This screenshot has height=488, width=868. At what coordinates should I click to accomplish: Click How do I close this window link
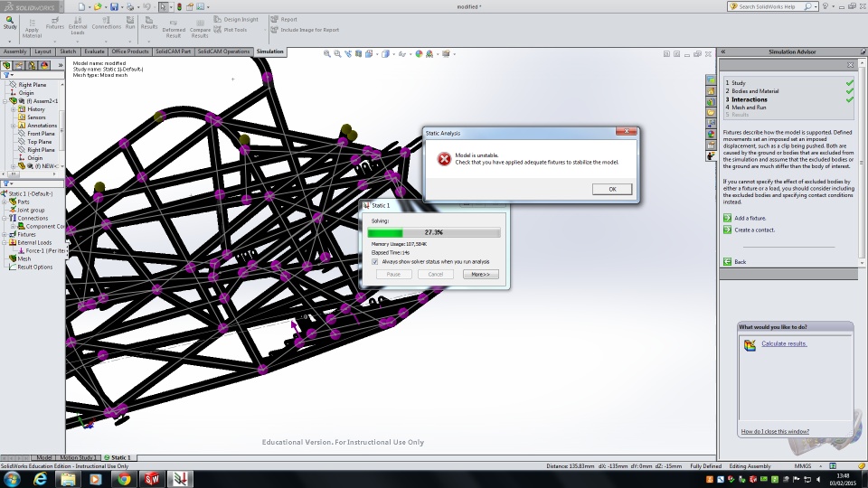pyautogui.click(x=775, y=432)
